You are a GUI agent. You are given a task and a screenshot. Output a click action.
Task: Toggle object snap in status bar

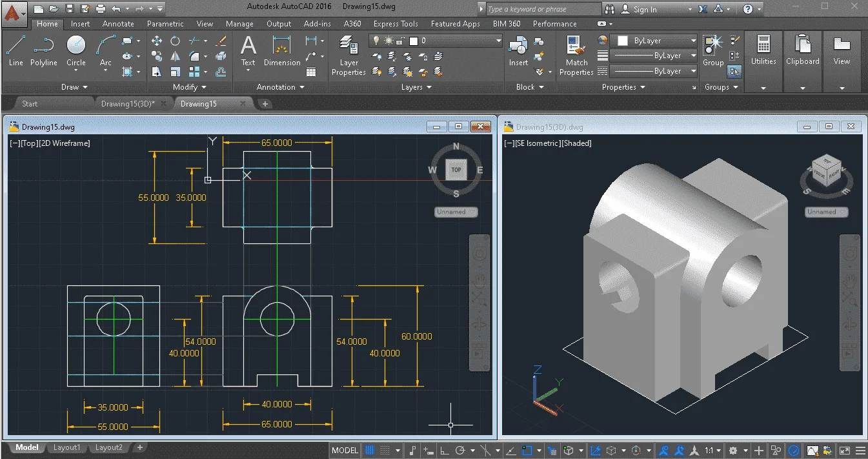click(527, 451)
